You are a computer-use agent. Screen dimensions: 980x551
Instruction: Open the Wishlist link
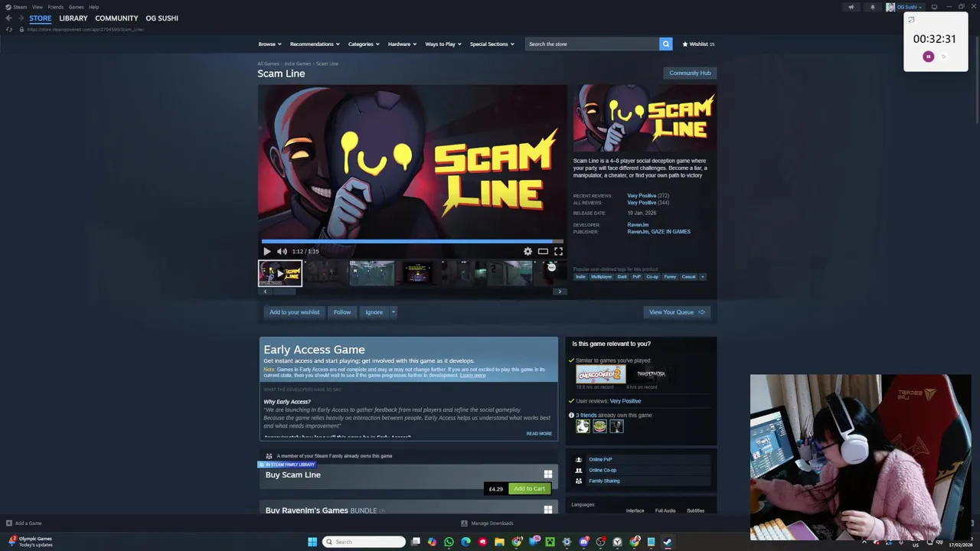click(698, 44)
